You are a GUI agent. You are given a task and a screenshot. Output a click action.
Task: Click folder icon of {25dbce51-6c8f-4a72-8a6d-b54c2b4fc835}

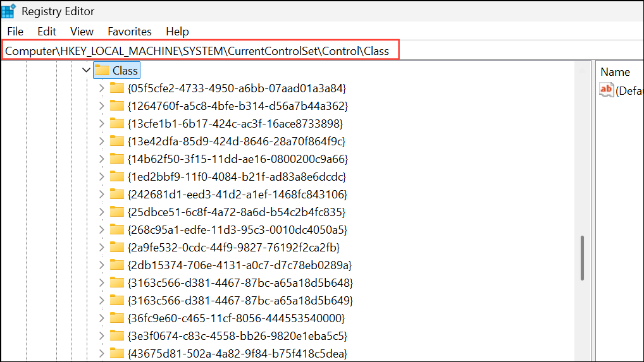click(117, 212)
